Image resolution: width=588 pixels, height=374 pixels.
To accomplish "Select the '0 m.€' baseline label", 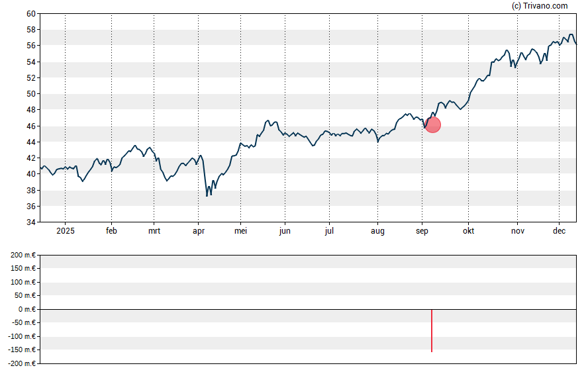I will [25, 309].
